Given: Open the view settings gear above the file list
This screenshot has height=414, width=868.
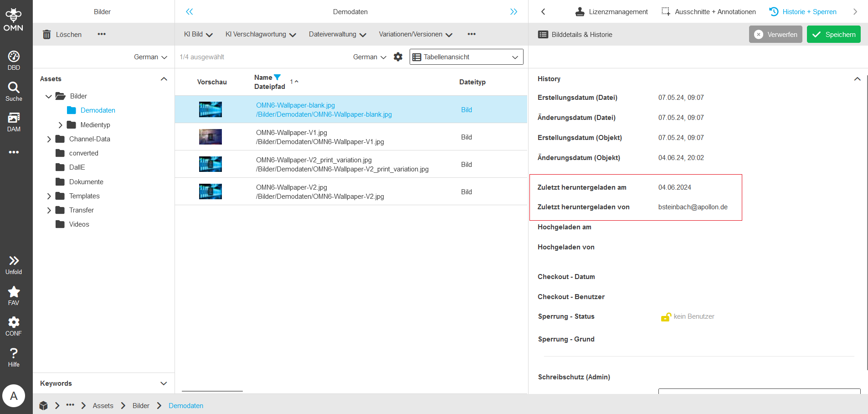Looking at the screenshot, I should click(x=398, y=57).
